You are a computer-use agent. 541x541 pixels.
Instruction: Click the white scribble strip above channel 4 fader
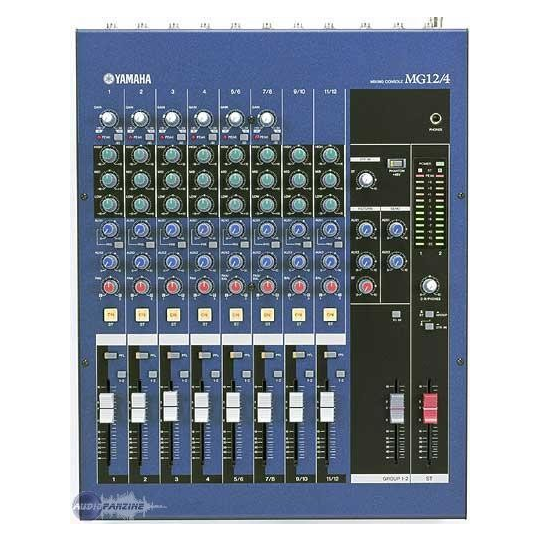point(205,339)
